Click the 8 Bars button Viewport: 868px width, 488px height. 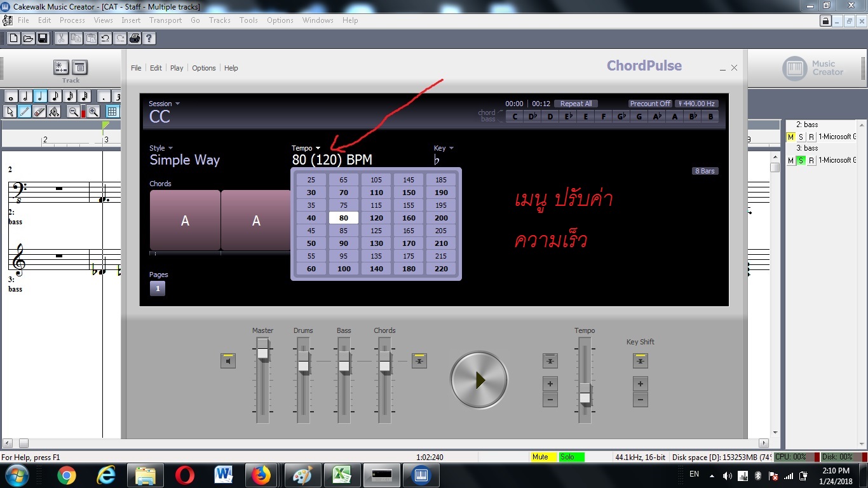pos(705,171)
